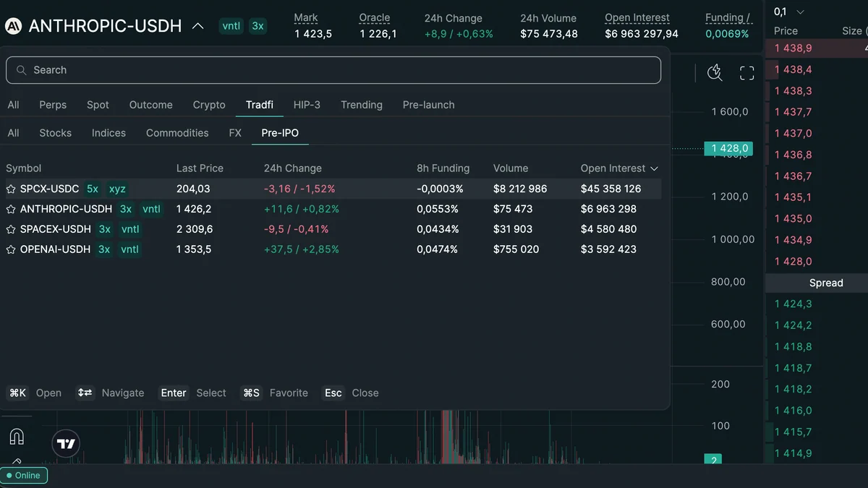Open the HIP-3 tab
868x488 pixels.
tap(307, 105)
